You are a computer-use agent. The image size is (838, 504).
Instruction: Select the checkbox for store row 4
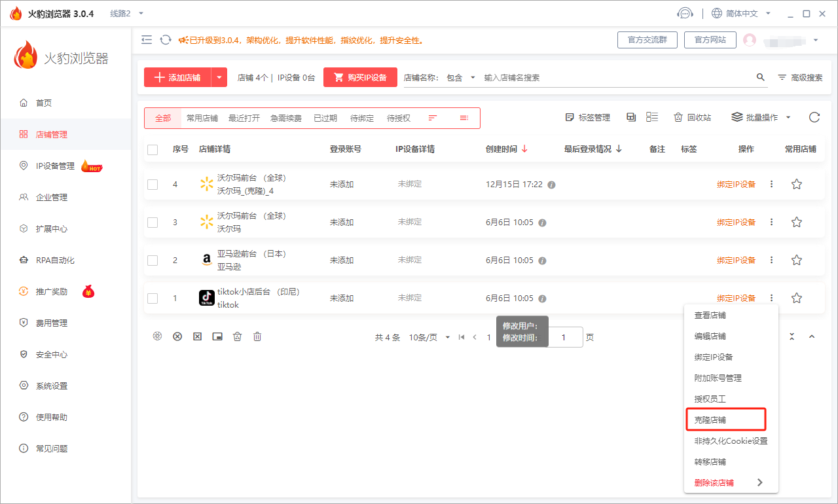tap(153, 185)
